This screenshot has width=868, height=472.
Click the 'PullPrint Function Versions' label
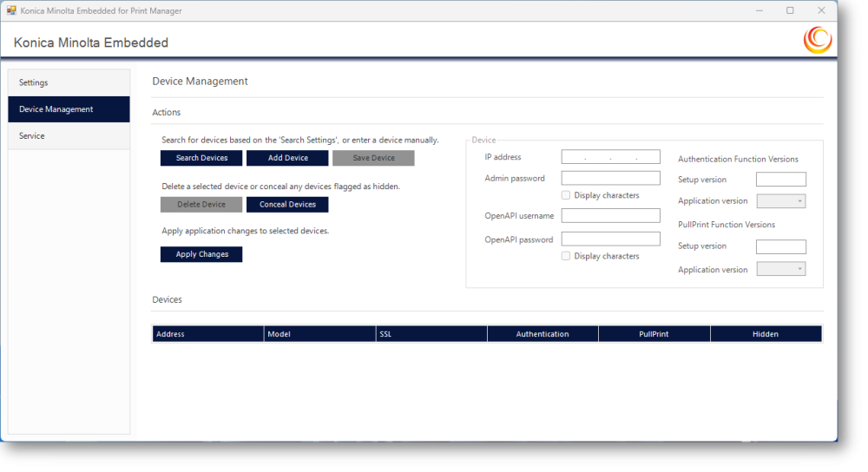click(x=727, y=224)
